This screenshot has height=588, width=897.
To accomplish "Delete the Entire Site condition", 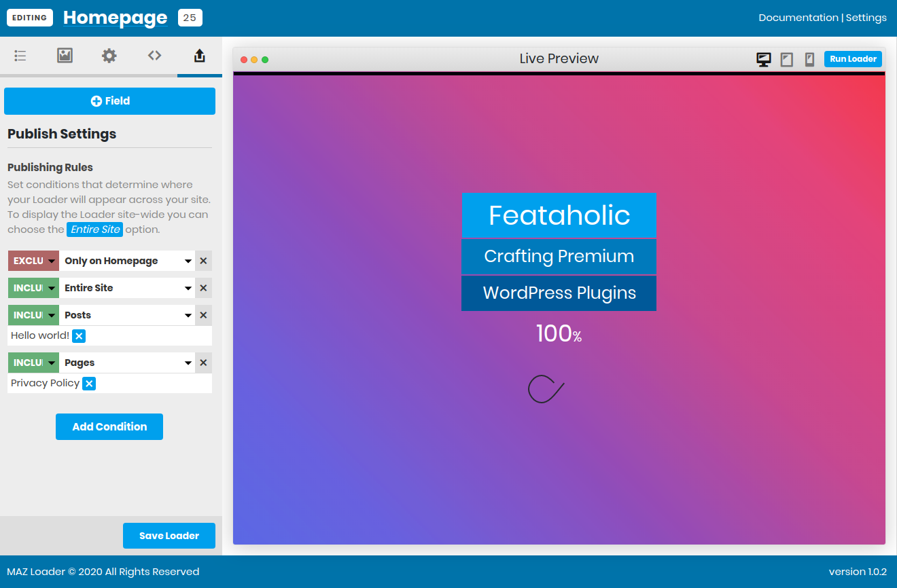I will tap(203, 288).
